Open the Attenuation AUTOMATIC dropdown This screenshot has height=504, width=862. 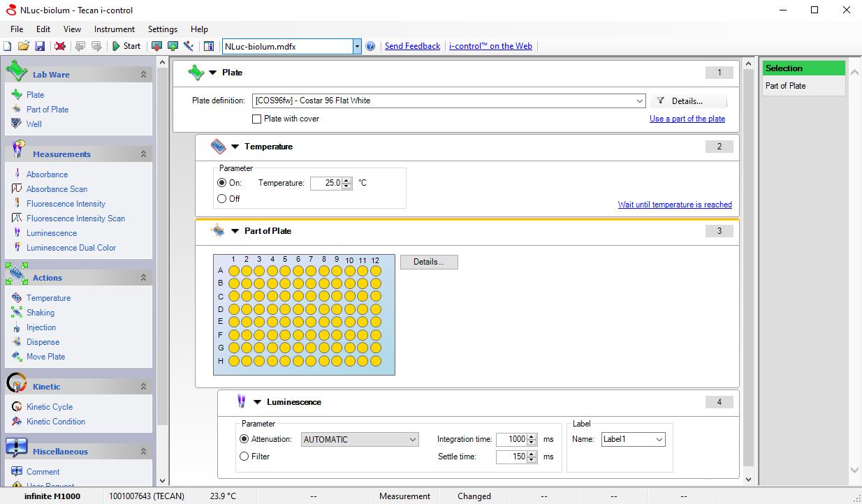tap(412, 440)
